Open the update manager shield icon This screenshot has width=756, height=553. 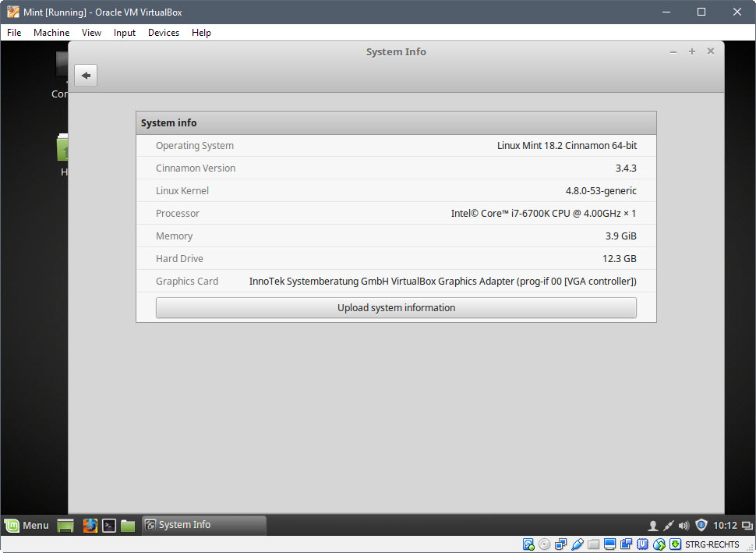coord(701,525)
